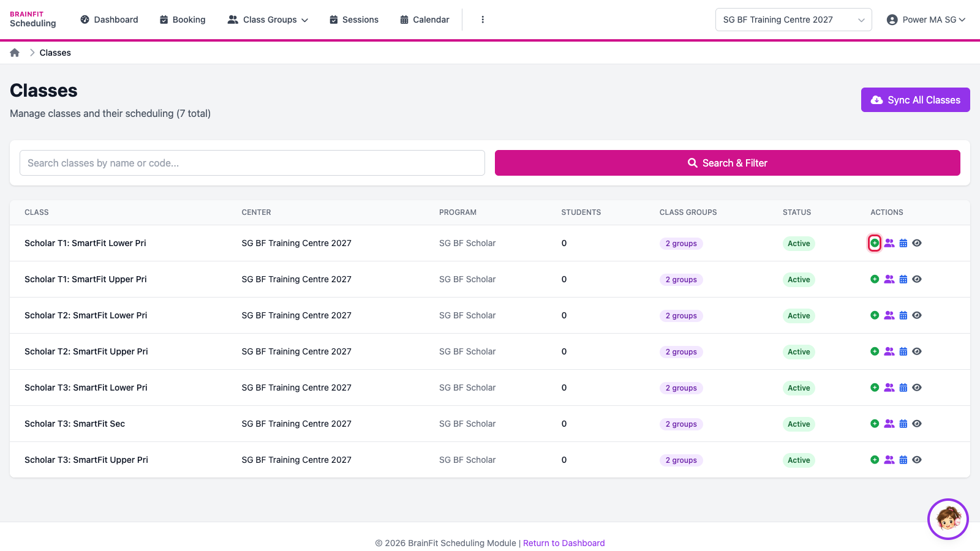This screenshot has width=980, height=551.
Task: View eye icon for Scholar T3: SmartFit Sec
Action: [917, 424]
